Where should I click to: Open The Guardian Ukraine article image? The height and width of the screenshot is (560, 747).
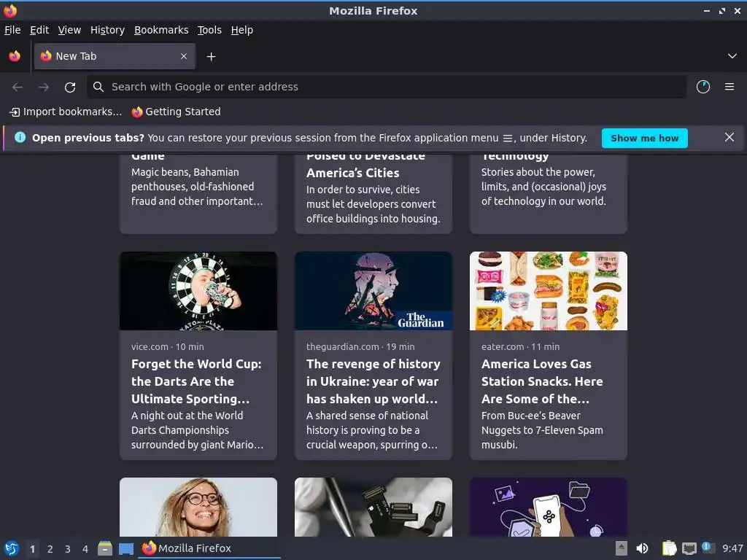click(x=373, y=290)
